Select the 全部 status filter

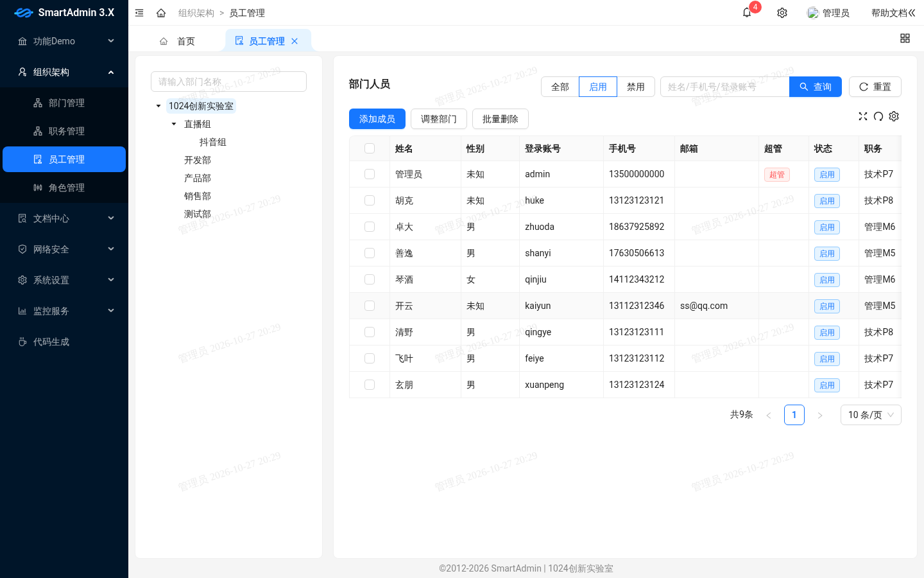560,87
